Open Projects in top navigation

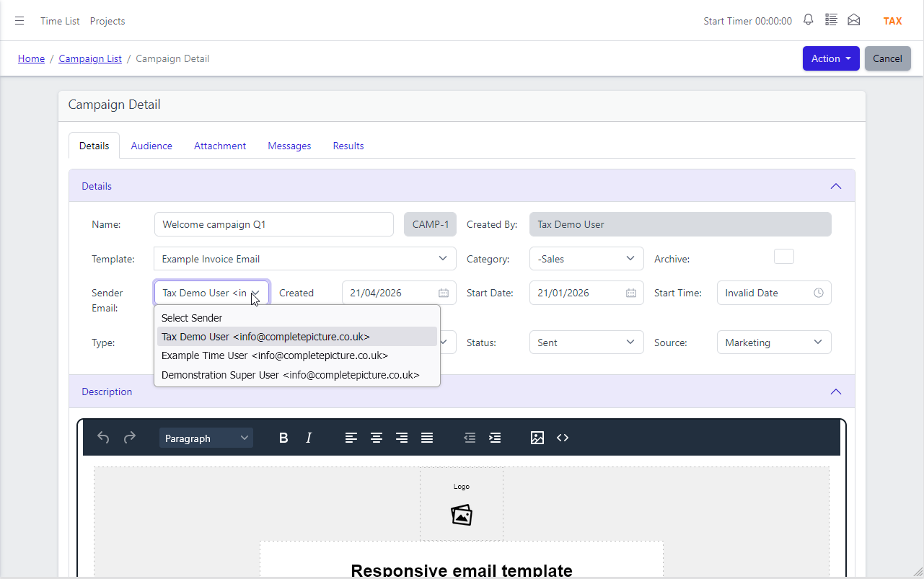[x=107, y=21]
